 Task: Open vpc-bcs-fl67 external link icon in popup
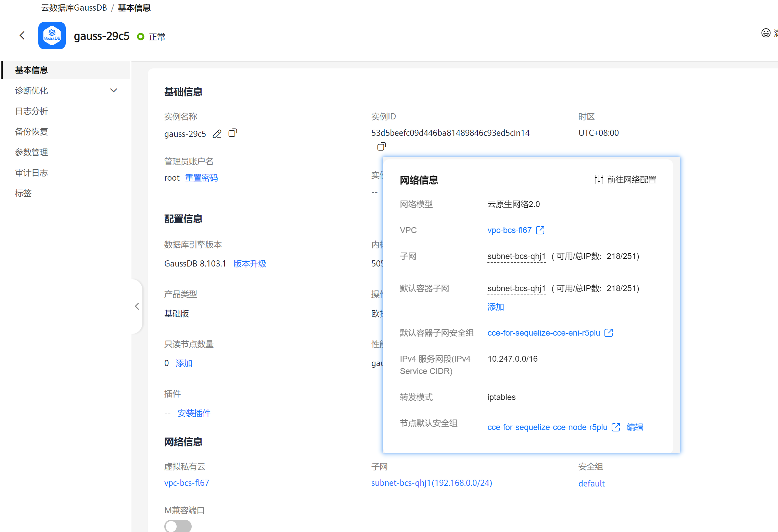(x=540, y=230)
